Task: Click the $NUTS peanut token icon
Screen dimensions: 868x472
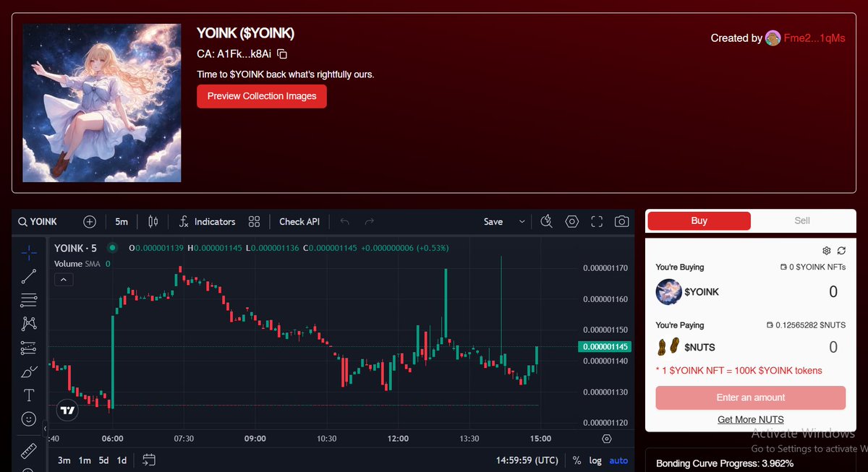Action: (668, 348)
